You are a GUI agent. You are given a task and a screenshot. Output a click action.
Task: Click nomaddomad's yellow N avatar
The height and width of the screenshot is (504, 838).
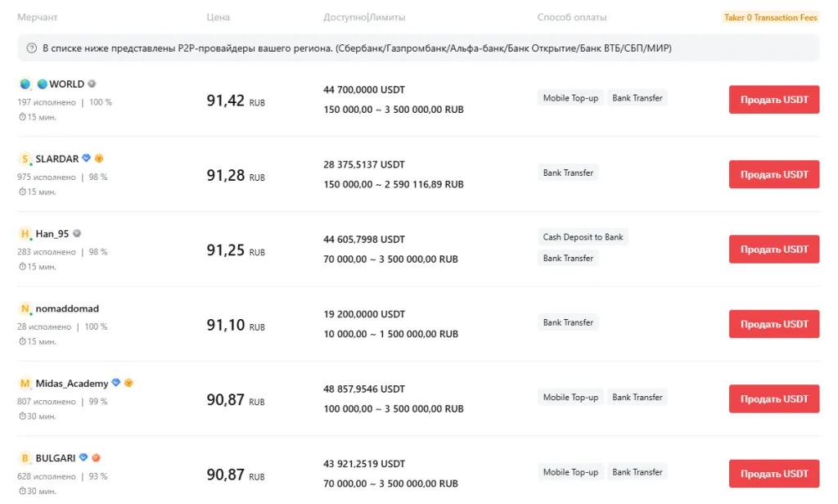pos(25,309)
